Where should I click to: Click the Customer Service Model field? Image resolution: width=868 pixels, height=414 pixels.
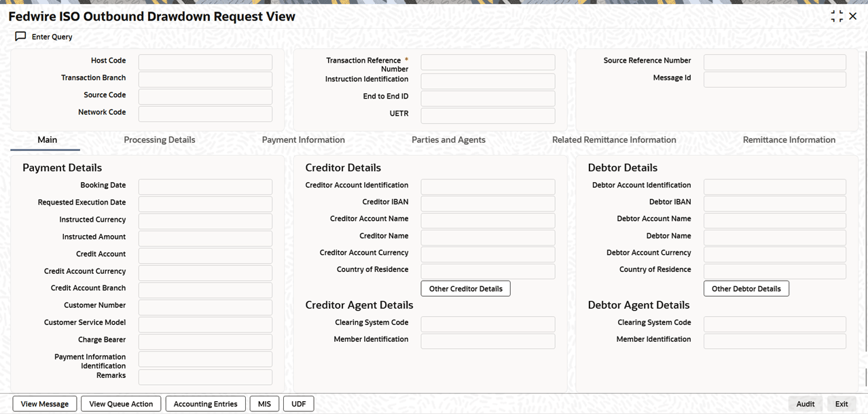pos(205,324)
